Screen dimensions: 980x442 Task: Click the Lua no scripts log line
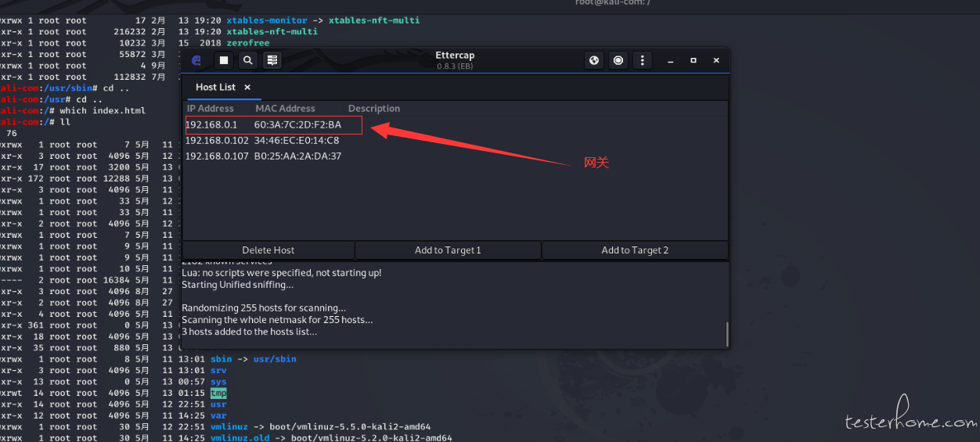tap(282, 273)
